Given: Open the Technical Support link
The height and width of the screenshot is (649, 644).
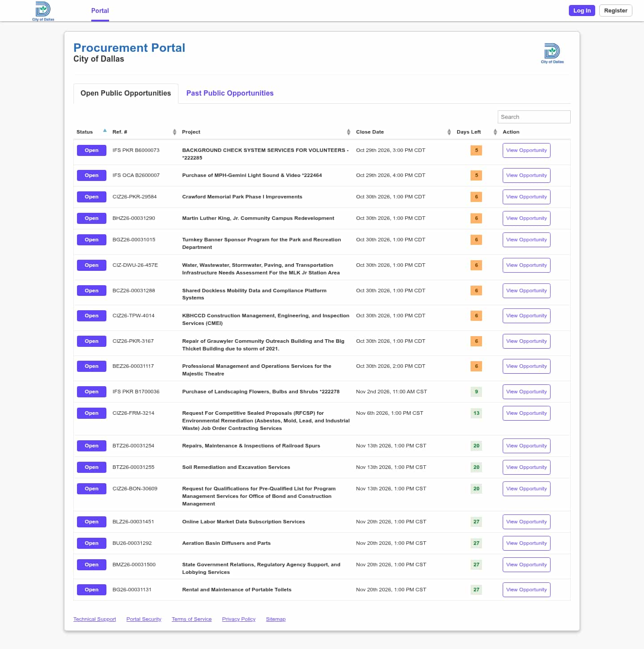Looking at the screenshot, I should click(94, 619).
